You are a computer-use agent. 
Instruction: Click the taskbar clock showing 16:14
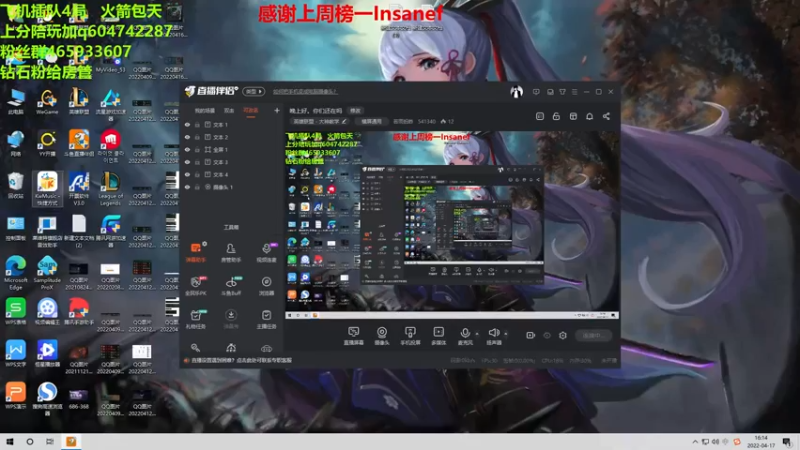[x=761, y=442]
